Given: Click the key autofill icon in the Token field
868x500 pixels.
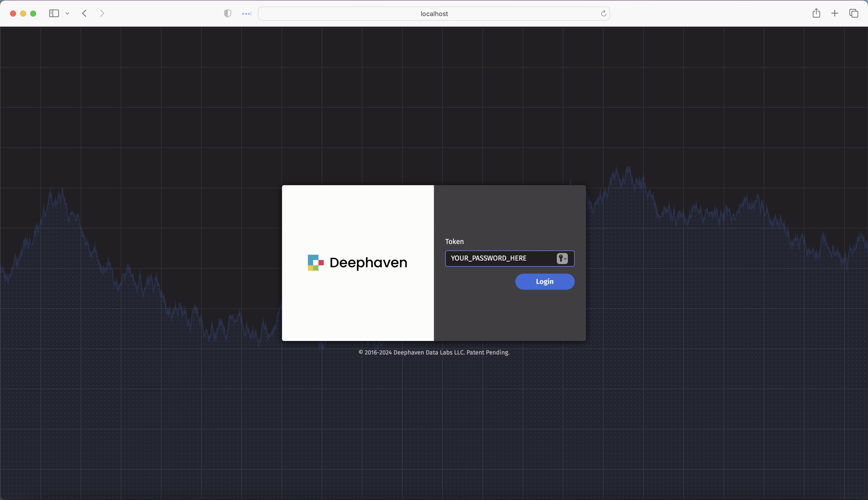Looking at the screenshot, I should 560,259.
